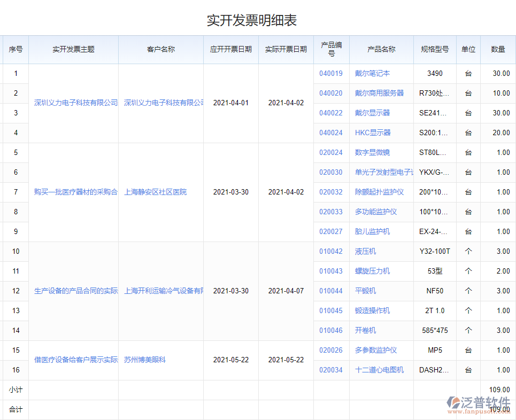This screenshot has width=516, height=420.
Task: Select the 产品名称 column header
Action: (381, 49)
